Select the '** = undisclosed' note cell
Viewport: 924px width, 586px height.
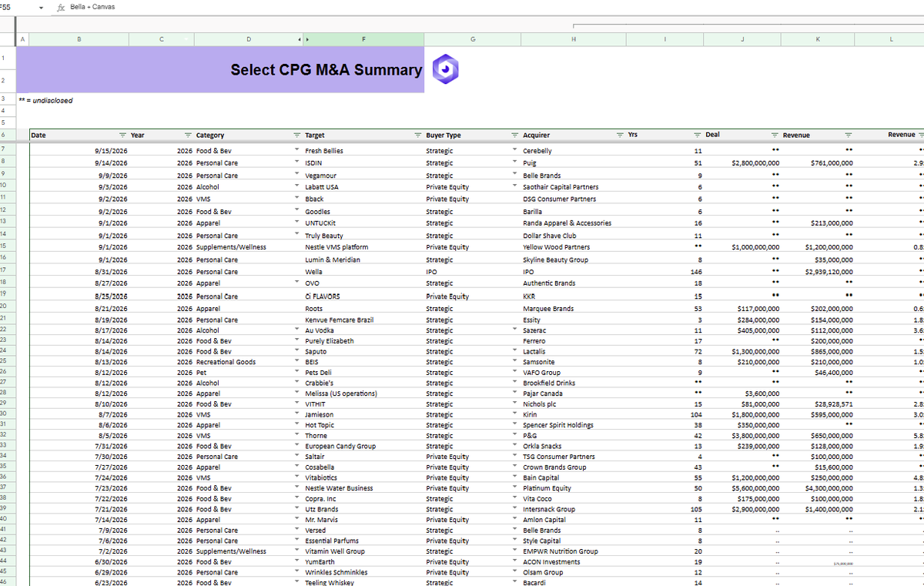[45, 100]
